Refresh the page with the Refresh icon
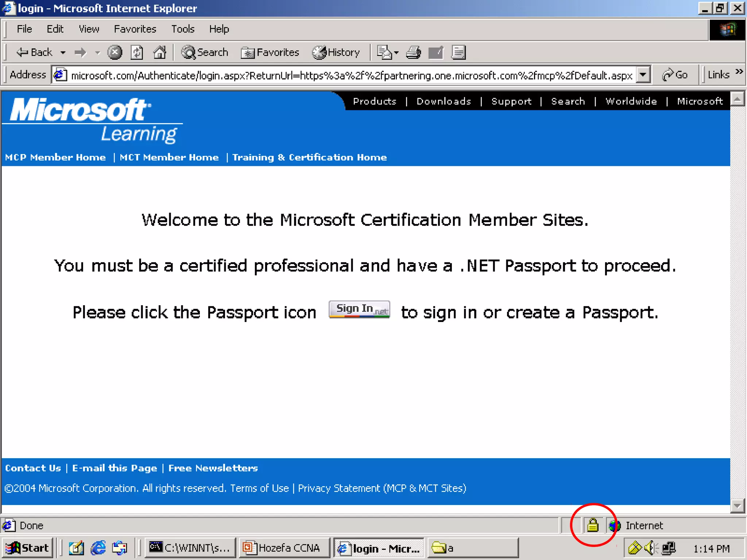 137,52
